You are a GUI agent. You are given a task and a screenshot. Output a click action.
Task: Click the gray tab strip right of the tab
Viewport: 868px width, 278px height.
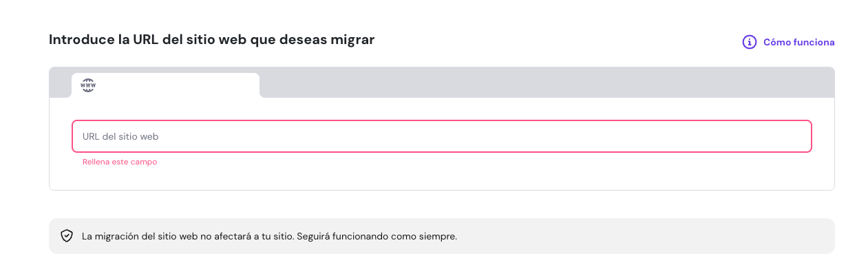pos(544,83)
